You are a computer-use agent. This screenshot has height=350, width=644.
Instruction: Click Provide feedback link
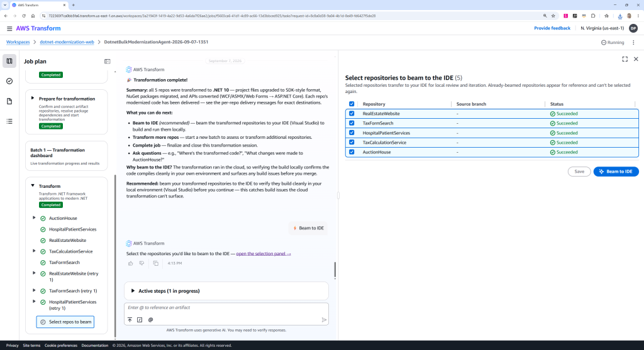coord(552,28)
